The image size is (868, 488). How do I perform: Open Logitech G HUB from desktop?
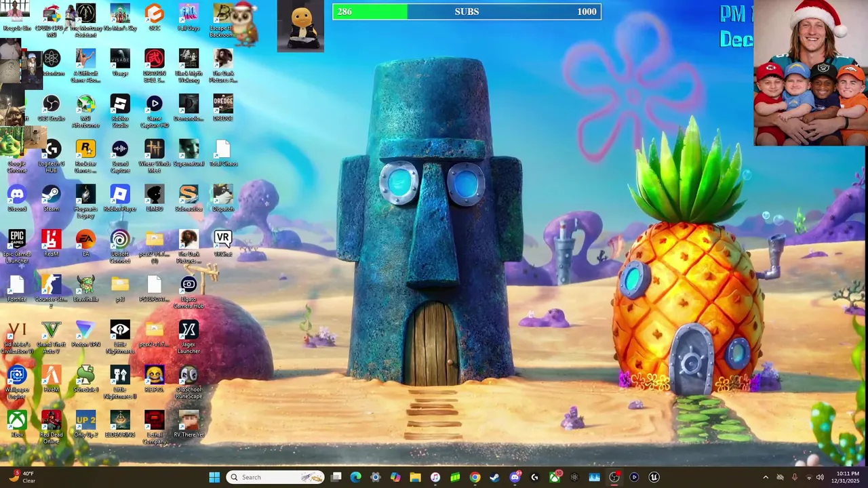52,157
